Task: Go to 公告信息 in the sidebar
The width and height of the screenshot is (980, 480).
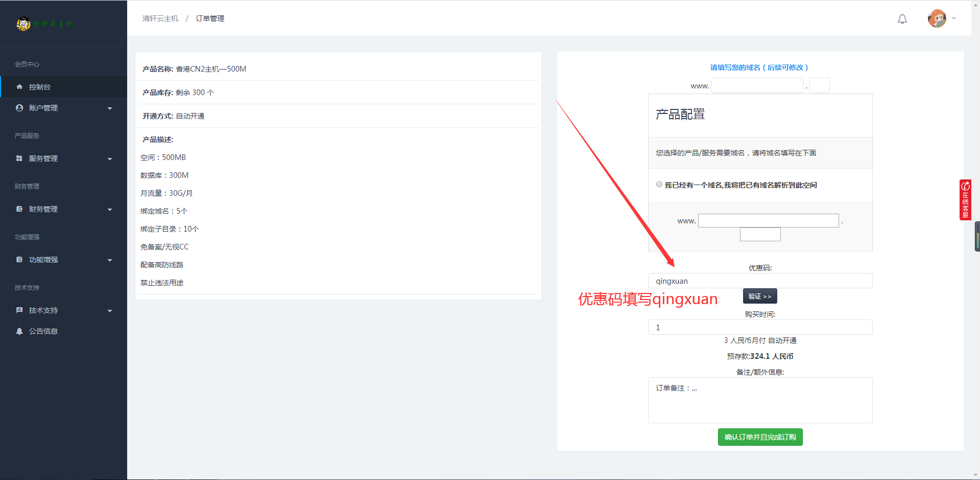Action: [43, 331]
